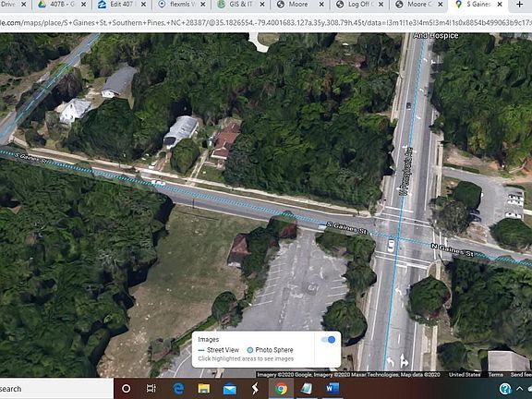Open Microsoft Word from taskbar

(x=332, y=389)
